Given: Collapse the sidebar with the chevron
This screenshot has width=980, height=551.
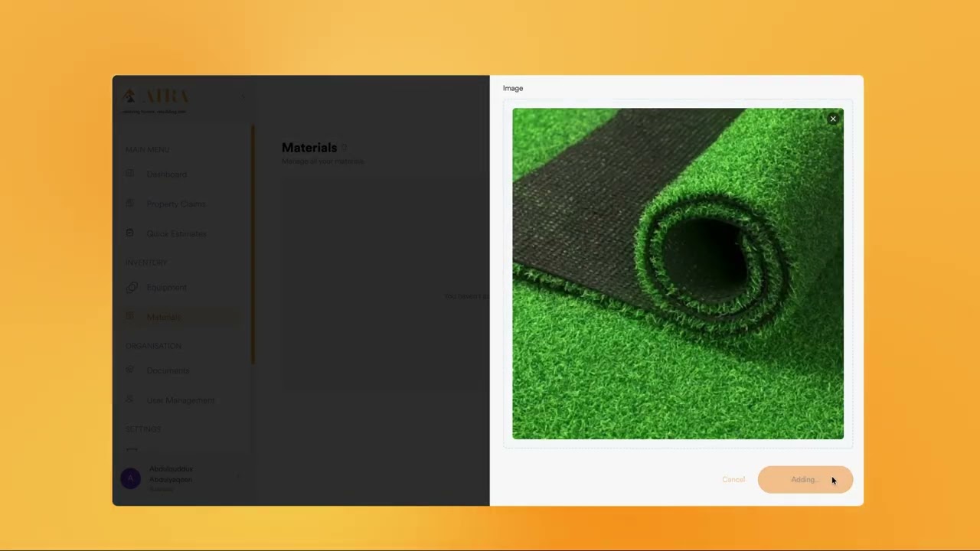Looking at the screenshot, I should (243, 96).
